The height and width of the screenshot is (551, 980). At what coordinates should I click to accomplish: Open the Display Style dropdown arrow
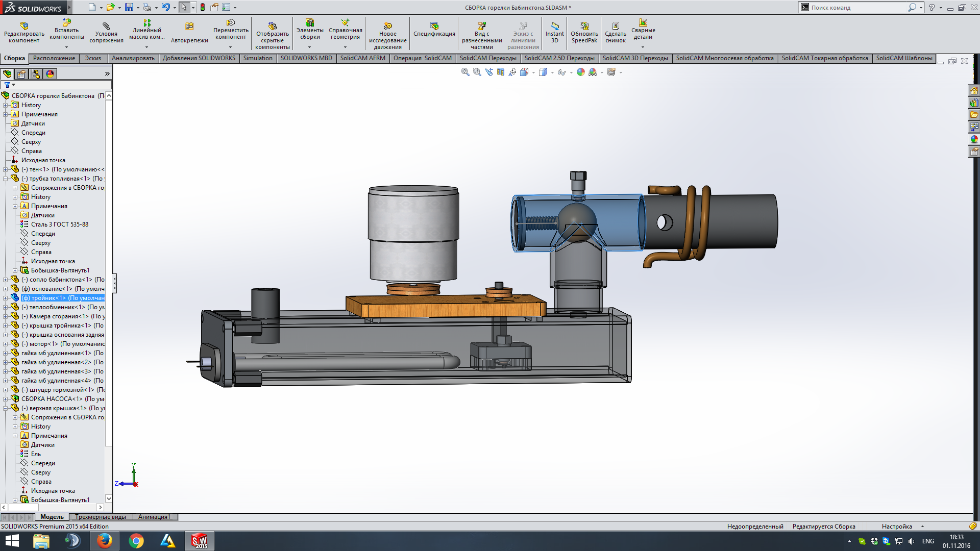(x=552, y=73)
